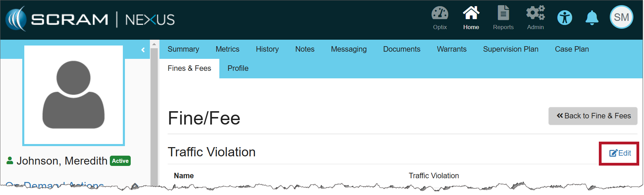Open notifications bell icon
This screenshot has width=644, height=195.
pos(592,17)
